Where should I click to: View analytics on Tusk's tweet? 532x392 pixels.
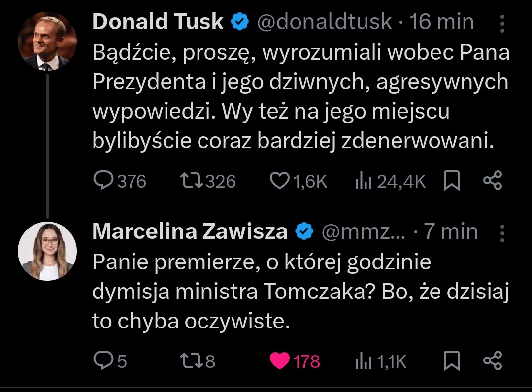pyautogui.click(x=363, y=181)
